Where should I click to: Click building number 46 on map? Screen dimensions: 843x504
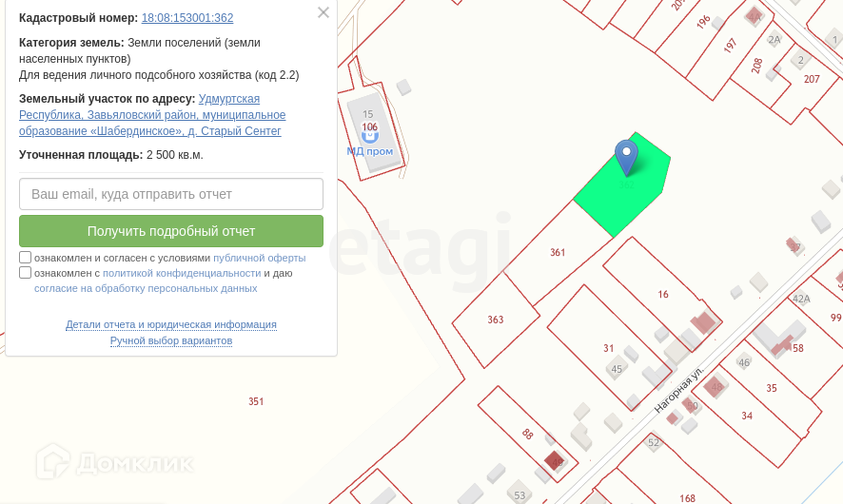744,362
